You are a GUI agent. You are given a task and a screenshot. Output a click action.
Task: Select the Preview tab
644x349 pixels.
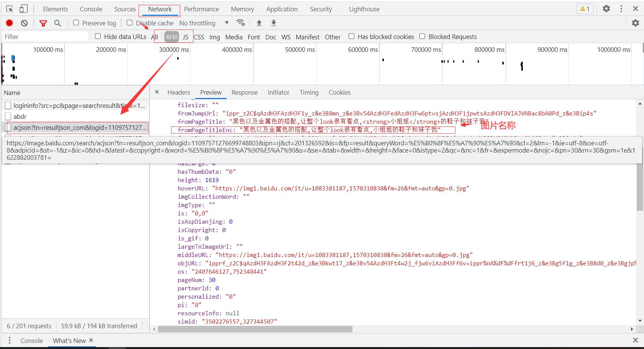pyautogui.click(x=211, y=92)
